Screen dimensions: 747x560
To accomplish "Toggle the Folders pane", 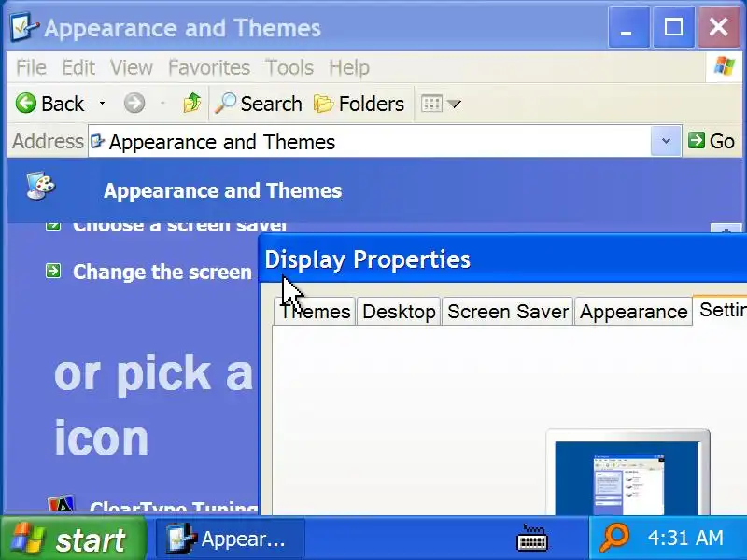I will click(x=359, y=104).
